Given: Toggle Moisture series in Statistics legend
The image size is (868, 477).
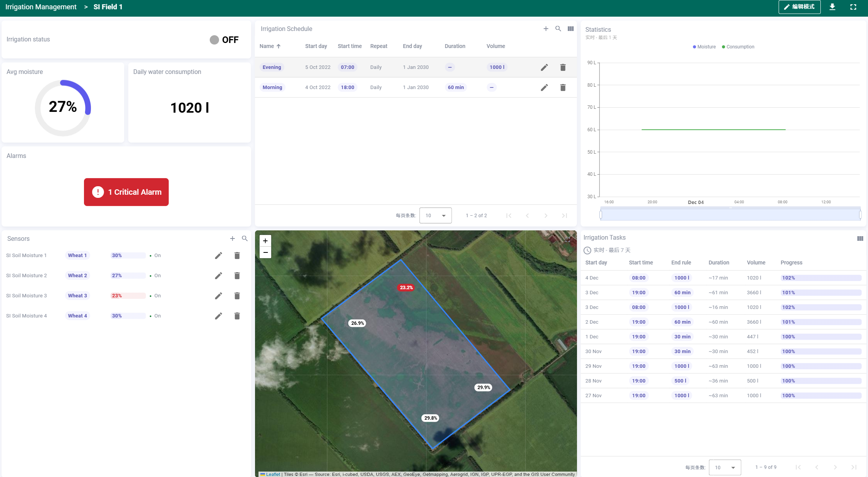Looking at the screenshot, I should pos(704,47).
